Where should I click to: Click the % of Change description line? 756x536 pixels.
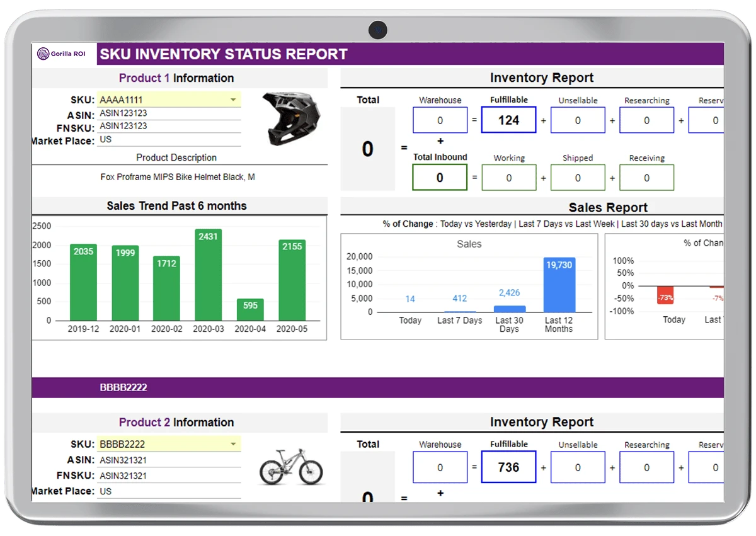(553, 224)
